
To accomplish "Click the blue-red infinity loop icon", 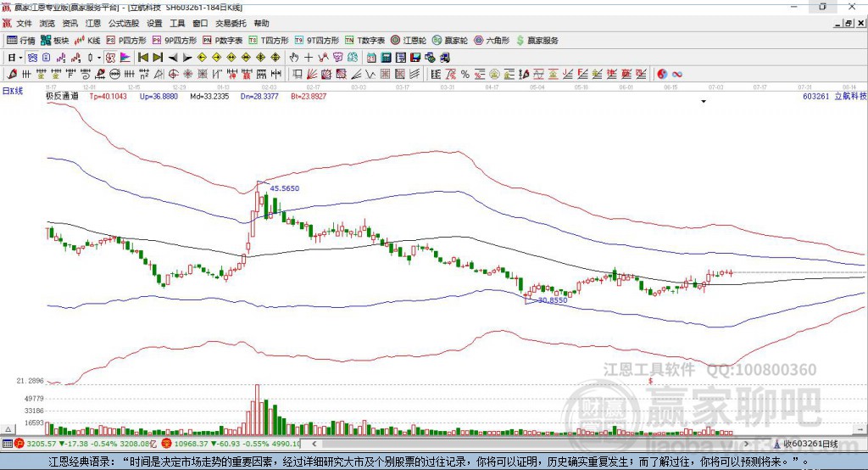I will coord(676,74).
